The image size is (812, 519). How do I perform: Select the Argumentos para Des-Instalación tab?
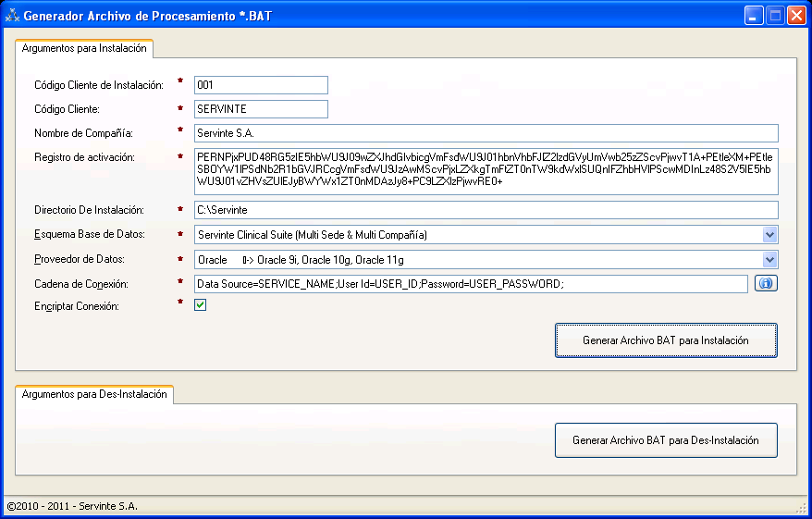click(x=95, y=394)
